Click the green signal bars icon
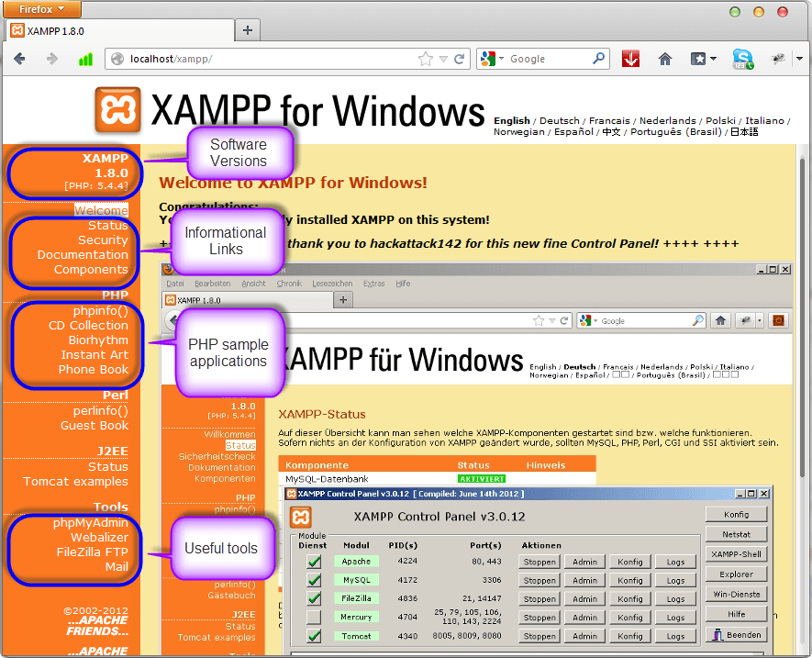 pyautogui.click(x=85, y=59)
